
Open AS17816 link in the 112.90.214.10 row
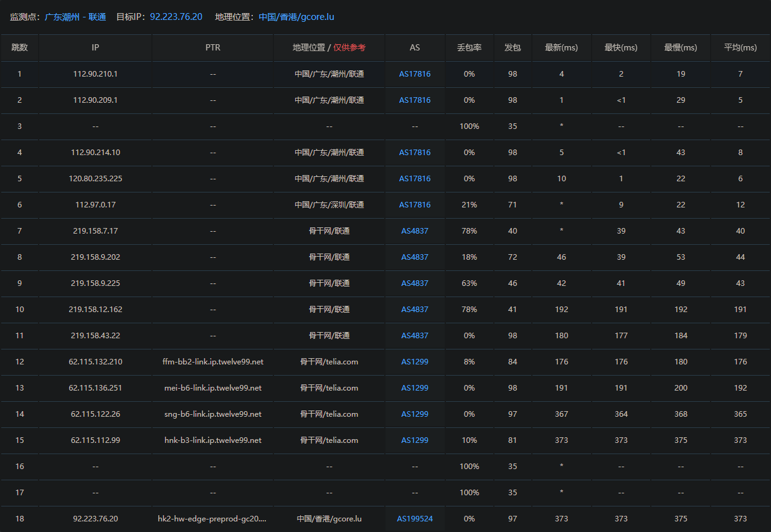415,153
